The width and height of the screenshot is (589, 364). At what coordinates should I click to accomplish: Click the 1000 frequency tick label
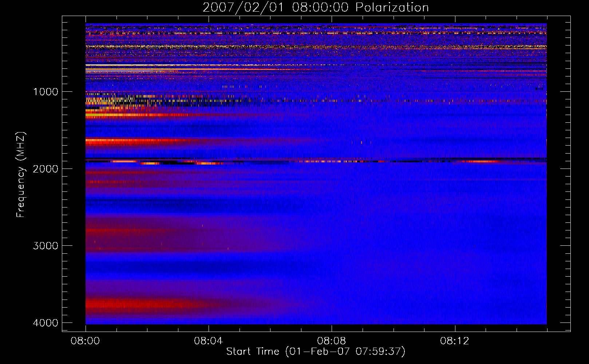click(46, 91)
